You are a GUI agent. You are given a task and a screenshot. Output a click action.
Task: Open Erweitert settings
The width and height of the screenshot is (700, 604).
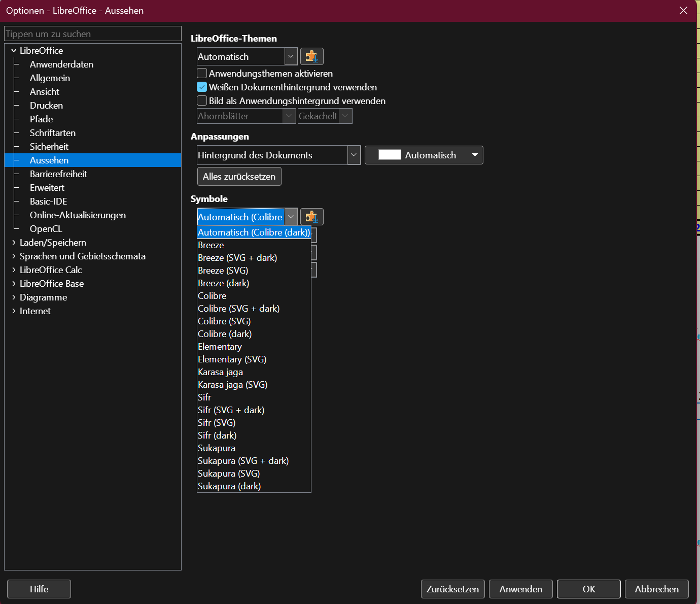pyautogui.click(x=47, y=188)
